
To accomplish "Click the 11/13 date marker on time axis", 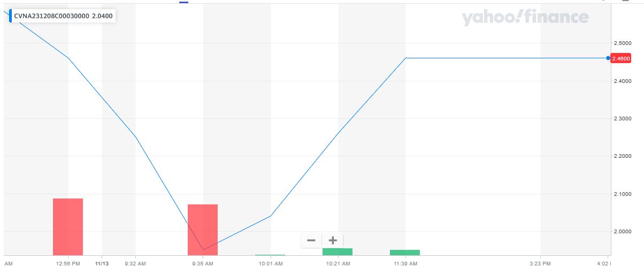I will pyautogui.click(x=102, y=263).
